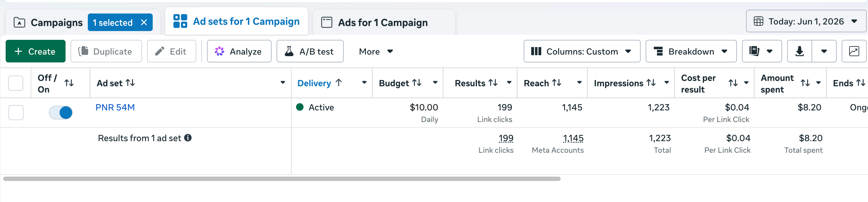
Task: Sort by the Off / On arrows icon
Action: [69, 83]
